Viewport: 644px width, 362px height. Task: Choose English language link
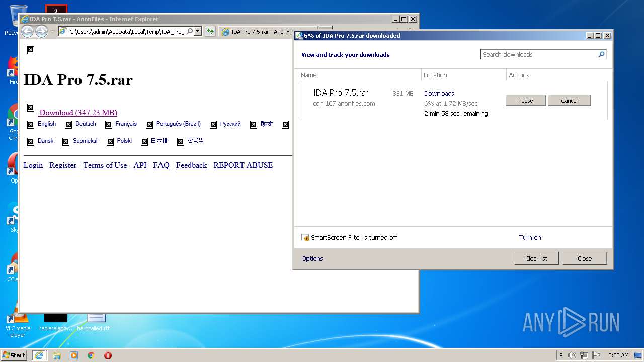point(47,124)
